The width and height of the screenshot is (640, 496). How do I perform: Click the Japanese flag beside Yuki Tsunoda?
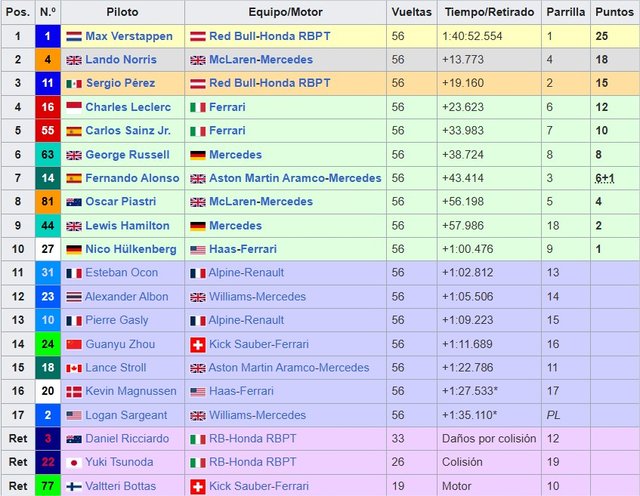tap(74, 463)
